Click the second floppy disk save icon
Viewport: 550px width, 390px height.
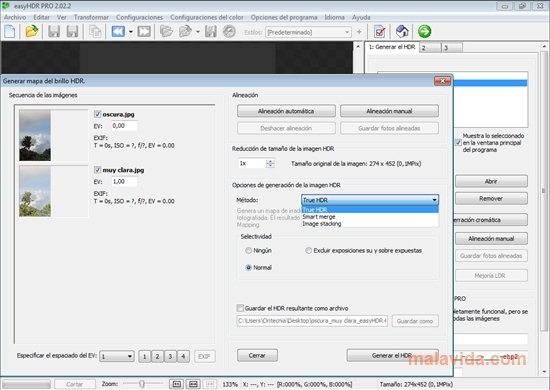click(x=72, y=32)
